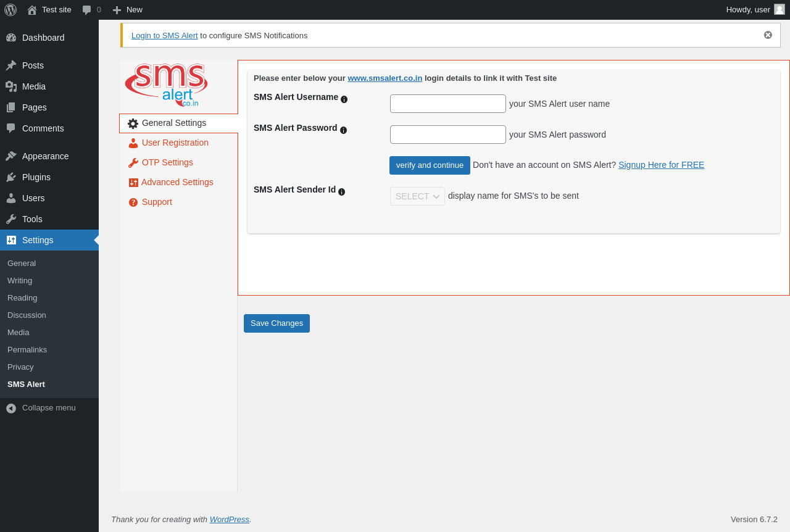790x532 pixels.
Task: Click the Advanced Settings sliders icon
Action: [133, 183]
